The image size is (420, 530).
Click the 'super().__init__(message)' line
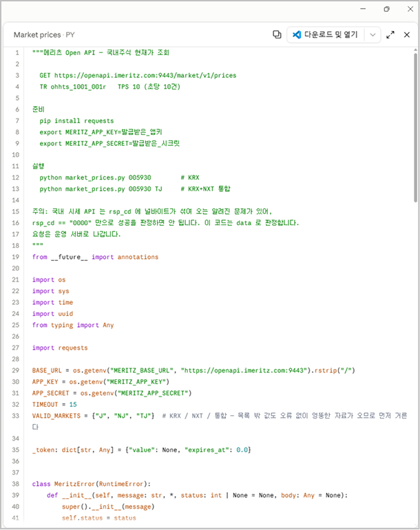[x=108, y=507]
